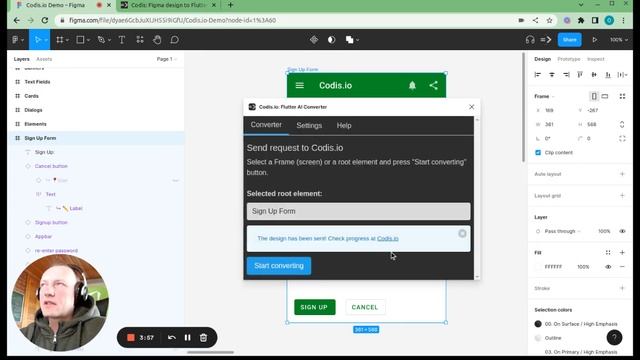Open the zoom level dropdown
Viewport: 640px width, 360px height.
619,40
